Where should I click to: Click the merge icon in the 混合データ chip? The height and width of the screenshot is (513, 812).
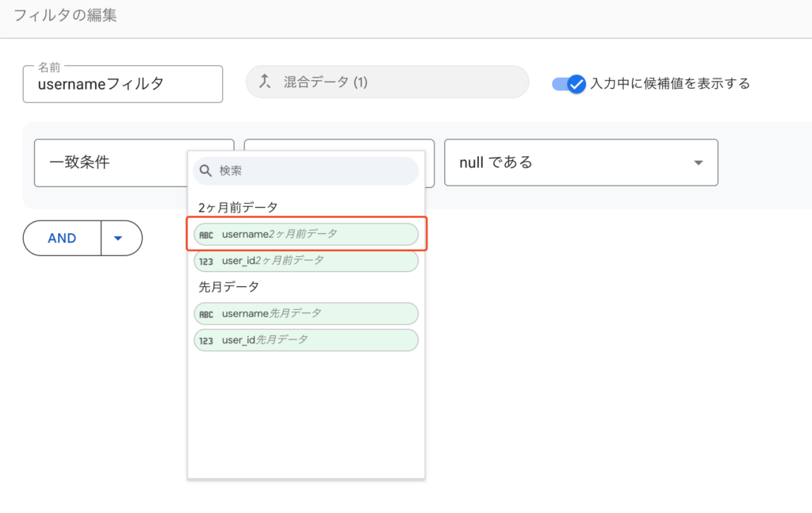pyautogui.click(x=266, y=82)
